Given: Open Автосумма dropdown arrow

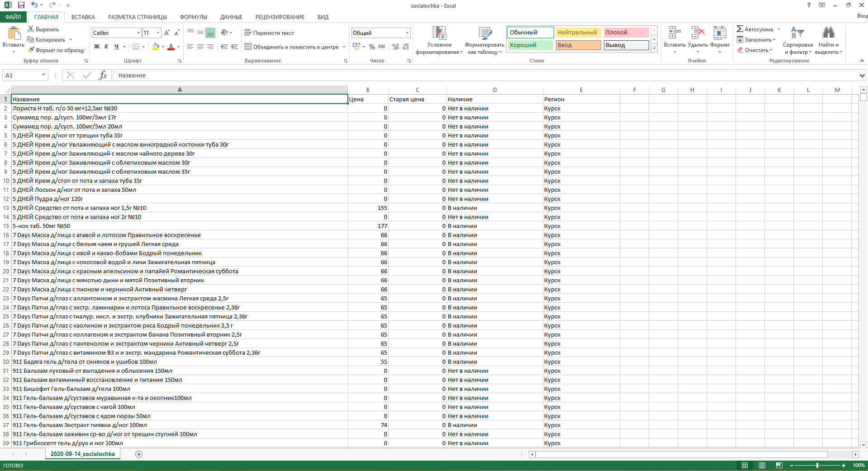Looking at the screenshot, I should point(778,29).
